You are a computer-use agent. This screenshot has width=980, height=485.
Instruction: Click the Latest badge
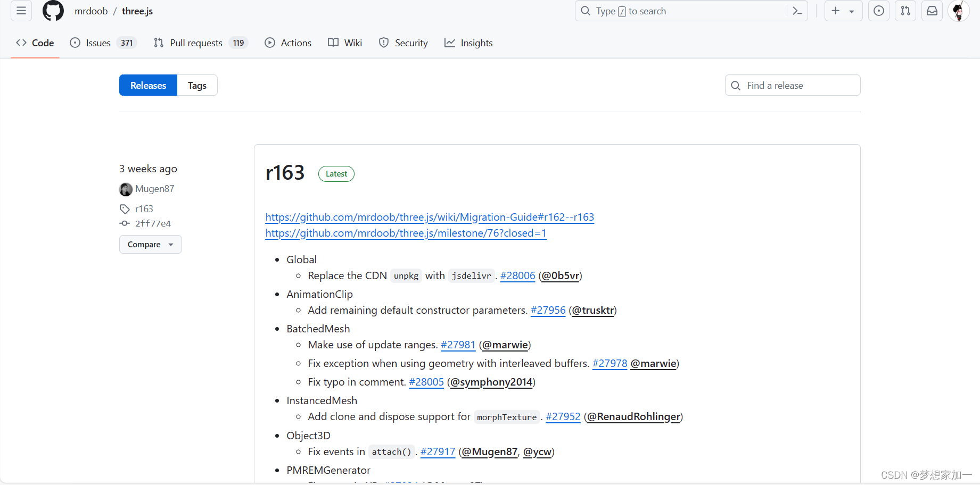[x=336, y=174]
